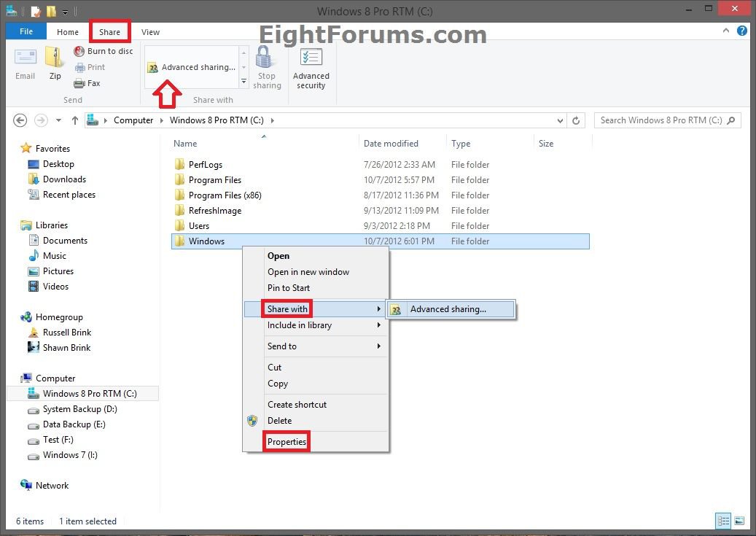756x536 pixels.
Task: Switch to Details view icon in status bar
Action: tap(723, 521)
